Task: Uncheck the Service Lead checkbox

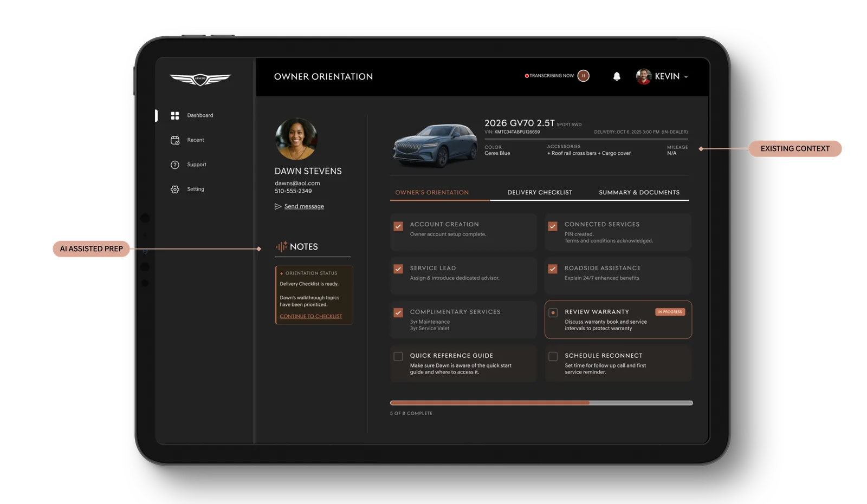Action: pyautogui.click(x=398, y=269)
